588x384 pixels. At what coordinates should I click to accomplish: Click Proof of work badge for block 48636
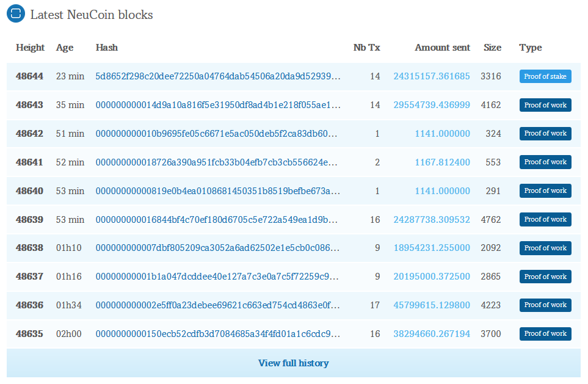click(x=545, y=305)
